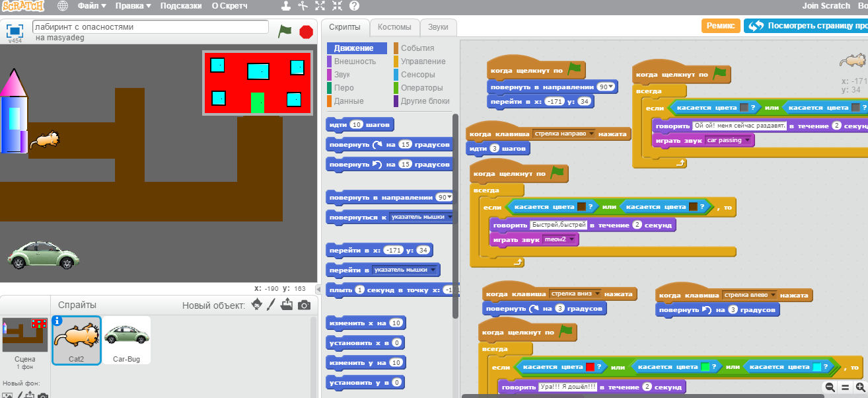Screen dimensions: 868x398
Task: Select the Перо block category
Action: click(344, 88)
